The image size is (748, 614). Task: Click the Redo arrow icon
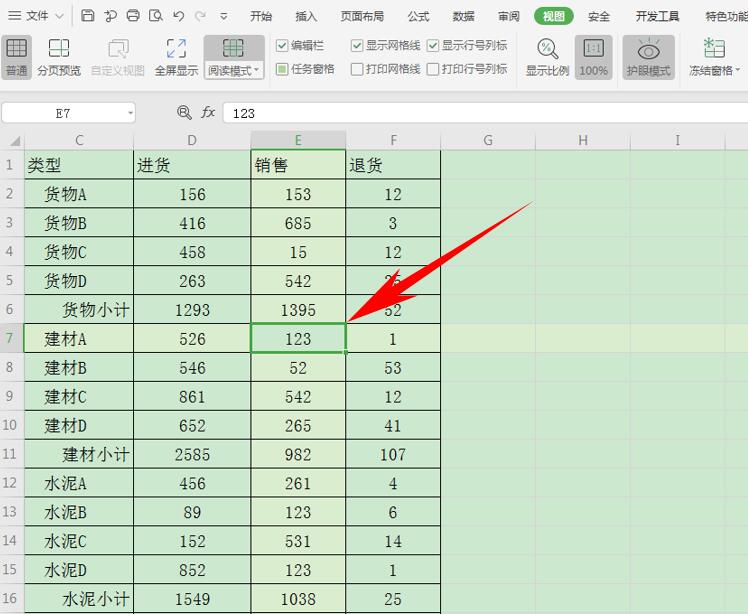point(200,16)
